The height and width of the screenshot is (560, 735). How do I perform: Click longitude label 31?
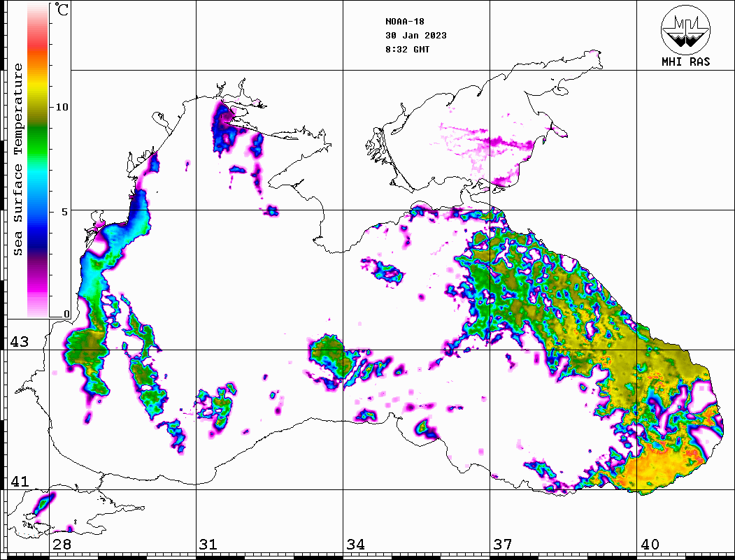point(208,545)
